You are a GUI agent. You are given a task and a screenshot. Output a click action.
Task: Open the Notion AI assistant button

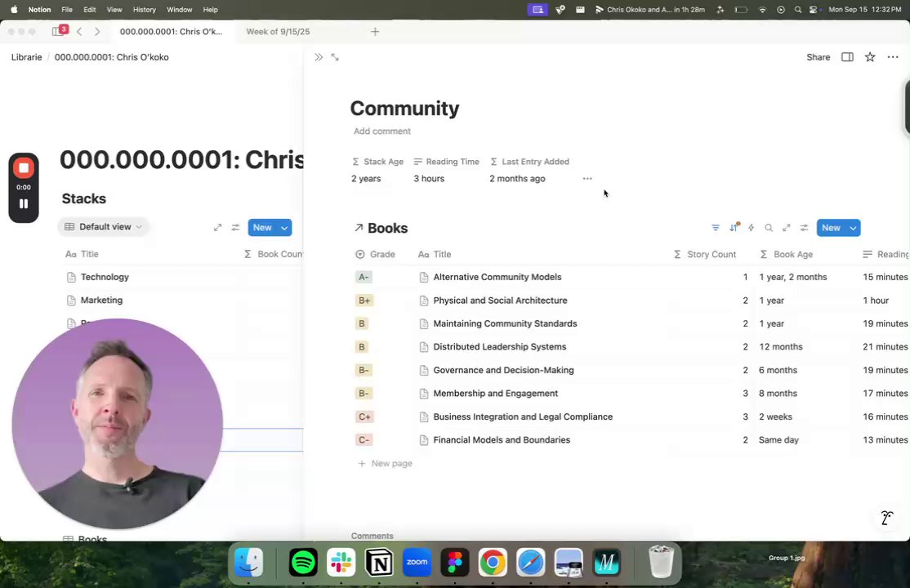click(887, 518)
